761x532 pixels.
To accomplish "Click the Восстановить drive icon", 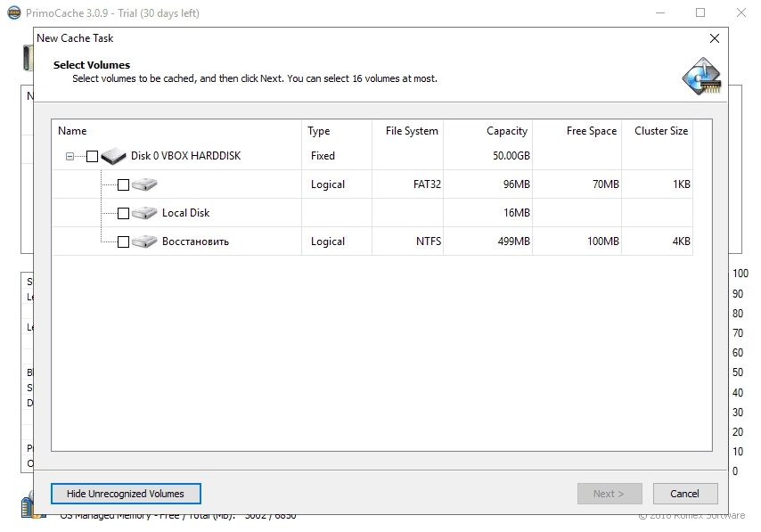I will pos(144,241).
